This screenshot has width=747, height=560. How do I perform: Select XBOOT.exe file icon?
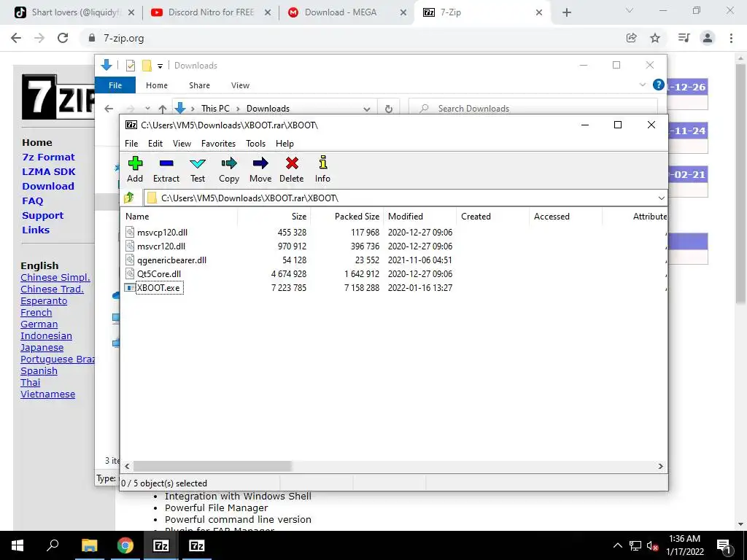click(x=129, y=287)
